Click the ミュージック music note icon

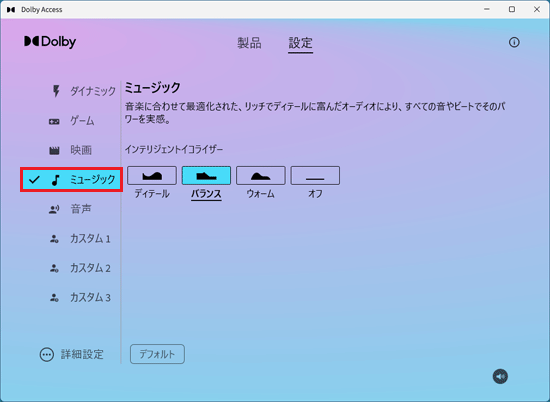point(55,180)
